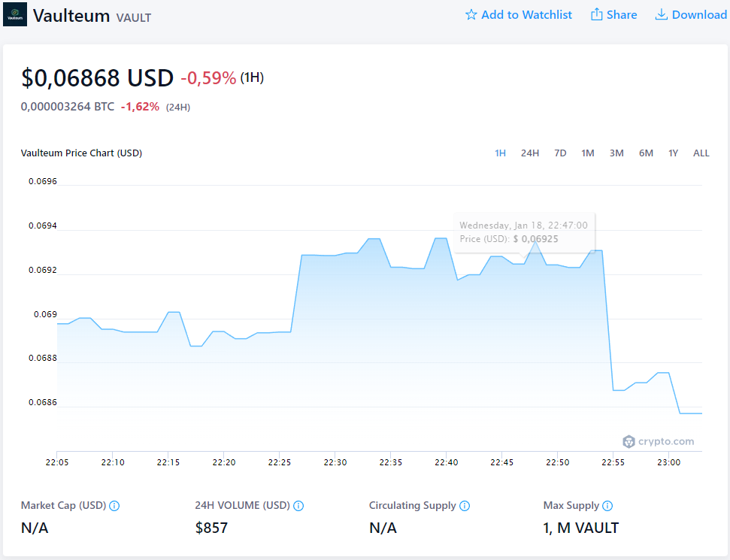Click Vaulteum Price Chart (USD) label

coord(81,153)
